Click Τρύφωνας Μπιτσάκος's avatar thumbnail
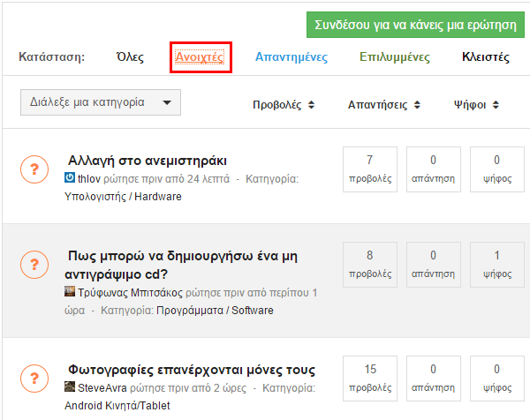This screenshot has width=530, height=420. coord(70,291)
